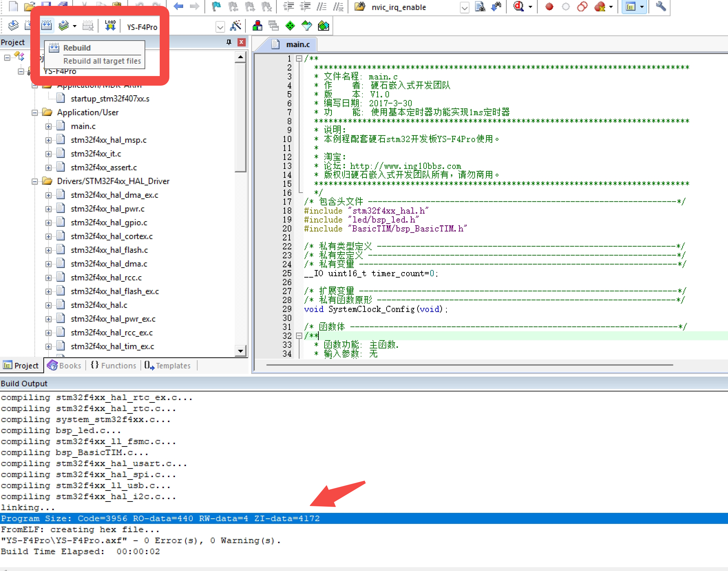Open the µVision configuration wrench
Image resolution: width=728 pixels, height=571 pixels.
click(x=660, y=7)
